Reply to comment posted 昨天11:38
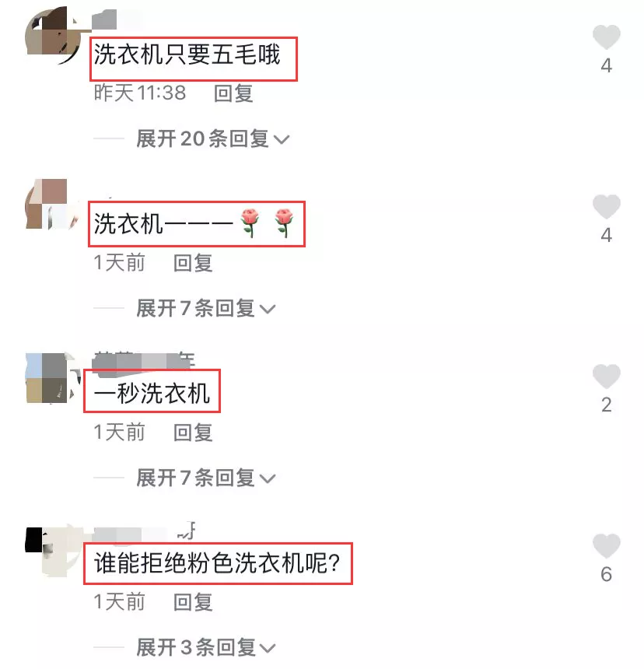The image size is (644, 669). click(233, 93)
